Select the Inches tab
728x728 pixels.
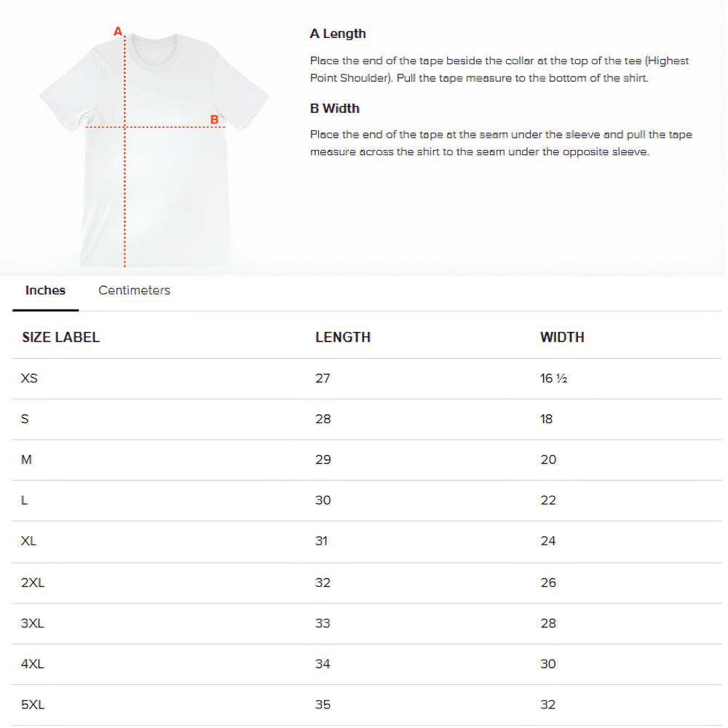(x=45, y=290)
